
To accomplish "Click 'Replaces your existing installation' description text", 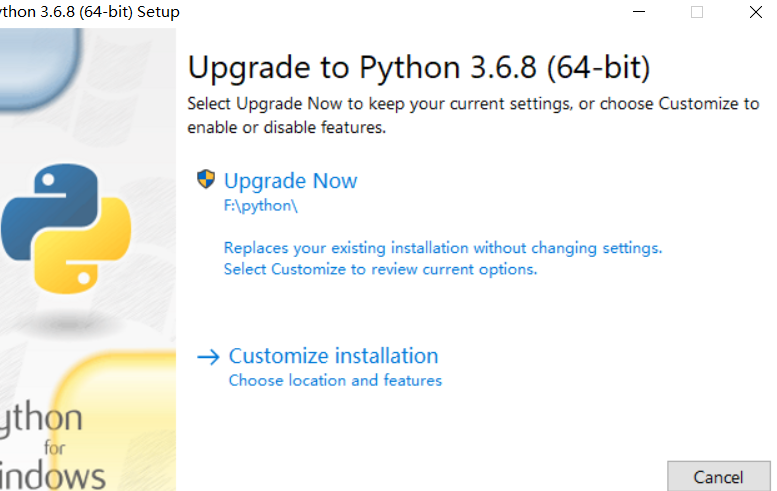I will click(443, 247).
